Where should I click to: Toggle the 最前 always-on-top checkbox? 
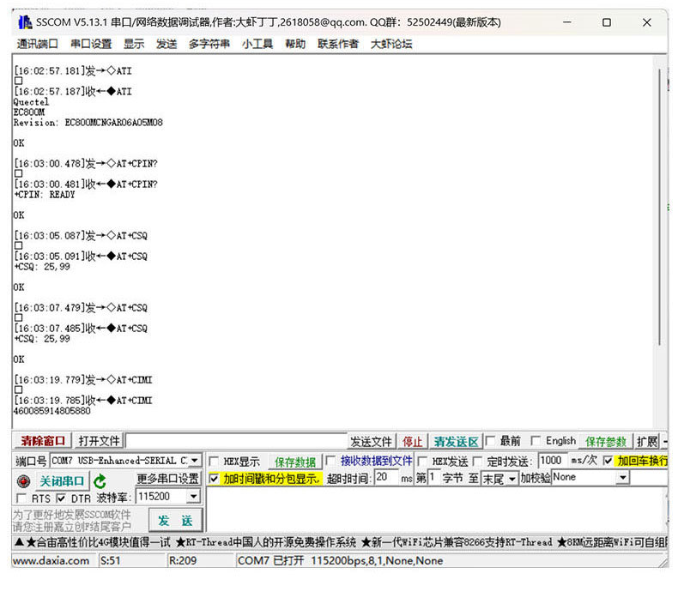point(490,441)
